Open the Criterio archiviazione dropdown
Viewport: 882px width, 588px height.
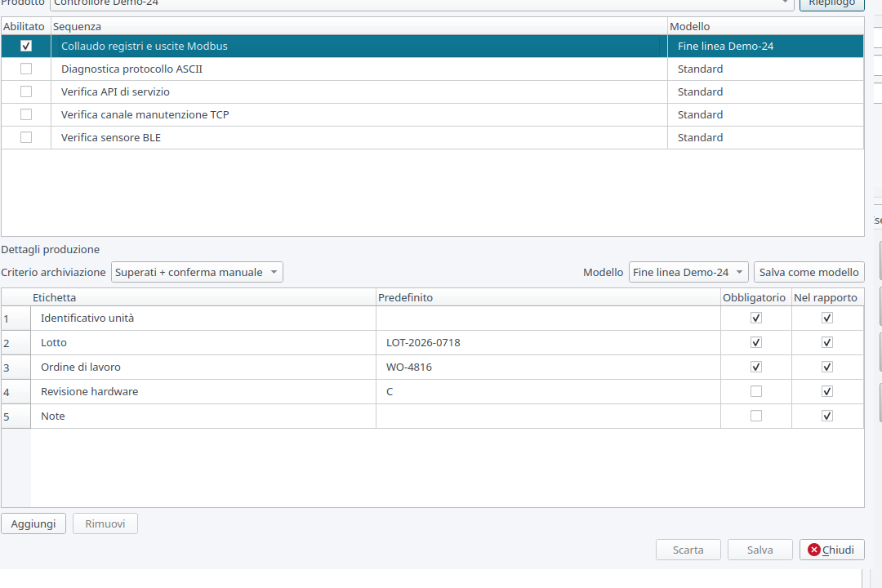click(x=197, y=272)
